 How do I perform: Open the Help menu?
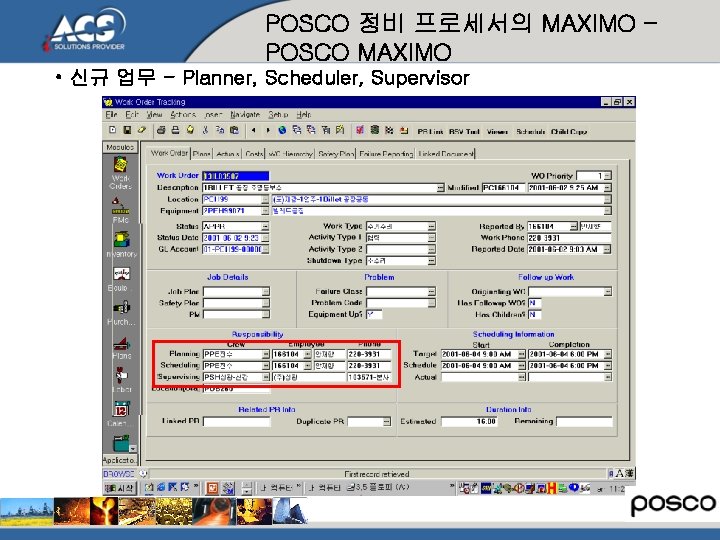(304, 114)
